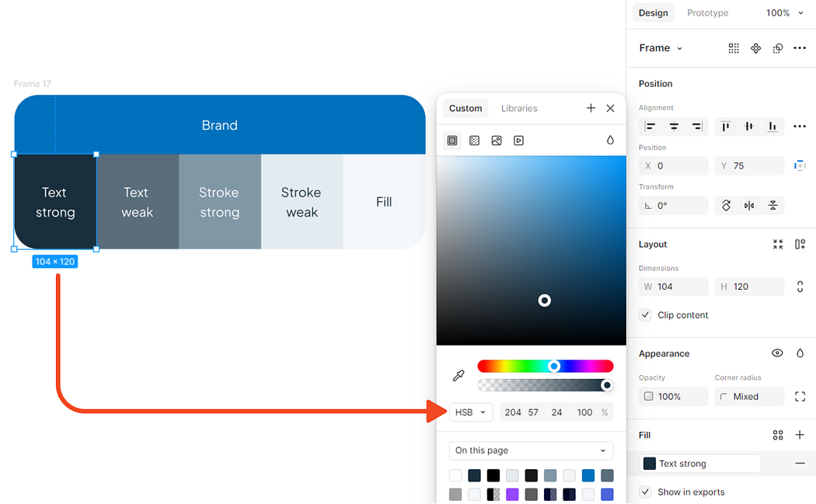Click plus icon to create style in picker

click(x=591, y=108)
